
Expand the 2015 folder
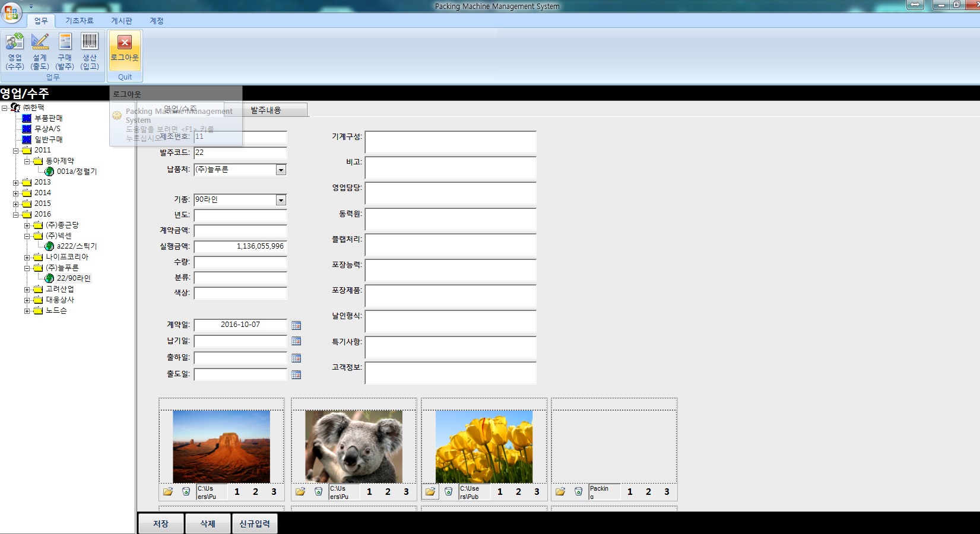[16, 204]
